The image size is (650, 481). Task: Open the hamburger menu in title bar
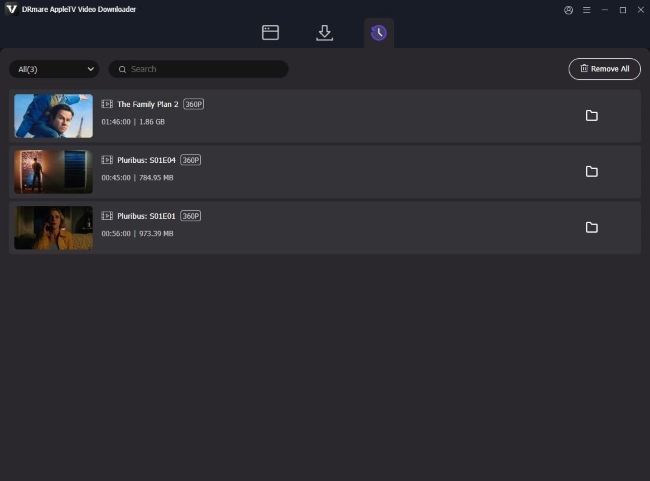(586, 10)
